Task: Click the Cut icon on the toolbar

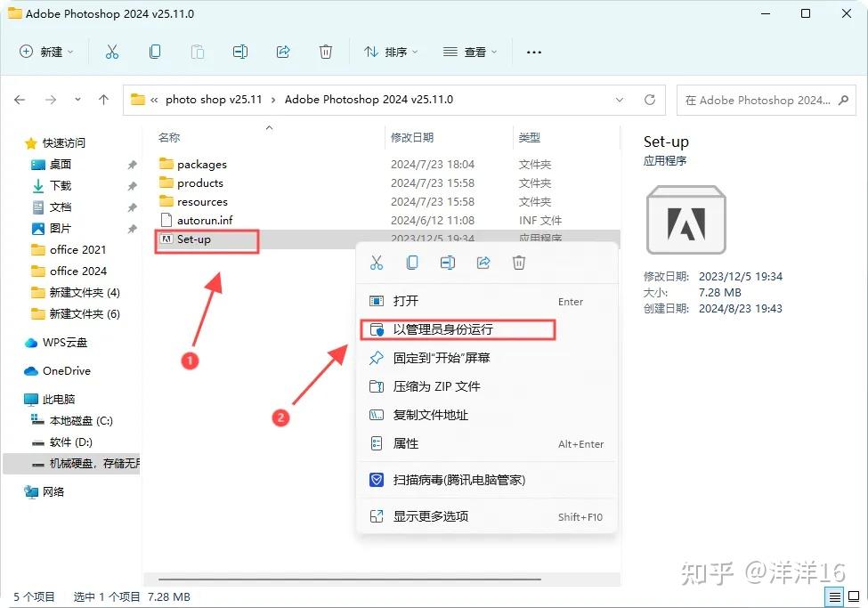Action: tap(112, 52)
